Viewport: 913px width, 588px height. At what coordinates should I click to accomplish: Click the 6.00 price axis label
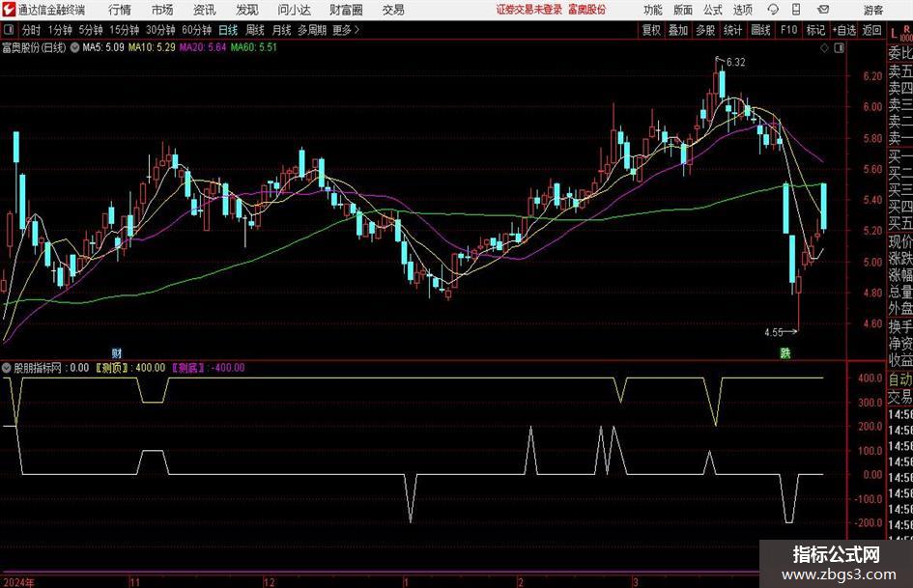click(872, 106)
